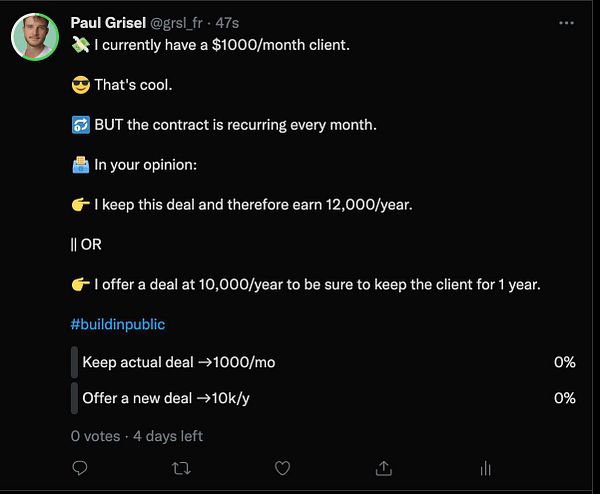Screen dimensions: 600x494
Task: Click the emoji before 'In your opinion'
Action: click(80, 163)
